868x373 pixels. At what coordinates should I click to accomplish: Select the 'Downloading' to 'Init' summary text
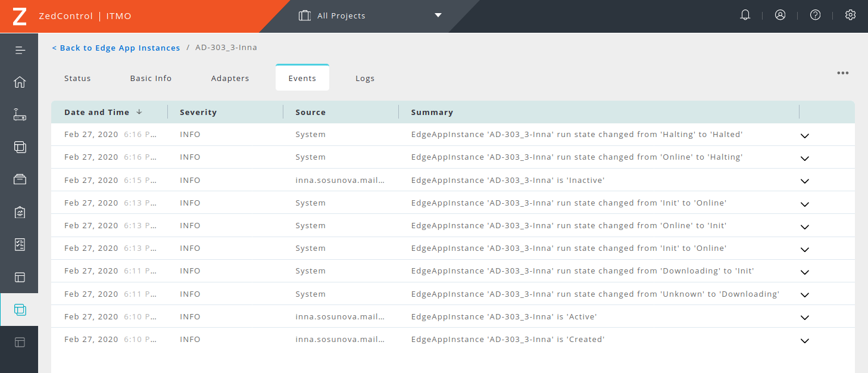point(583,271)
